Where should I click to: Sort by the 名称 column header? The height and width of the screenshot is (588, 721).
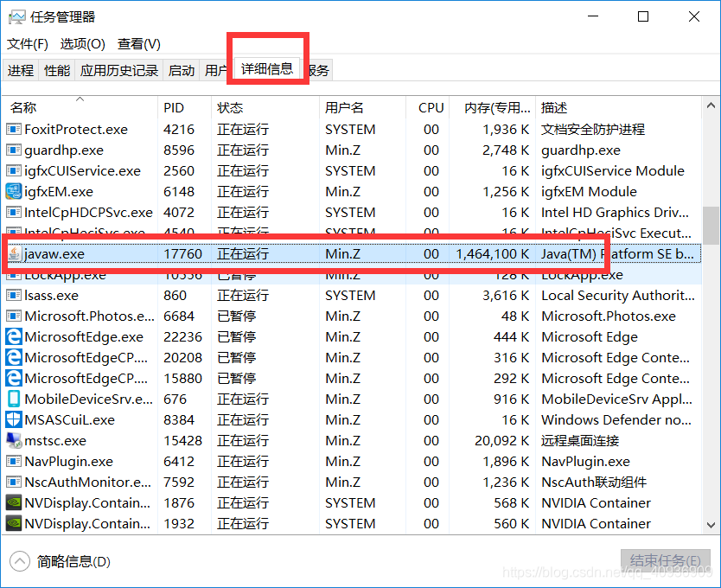click(80, 108)
